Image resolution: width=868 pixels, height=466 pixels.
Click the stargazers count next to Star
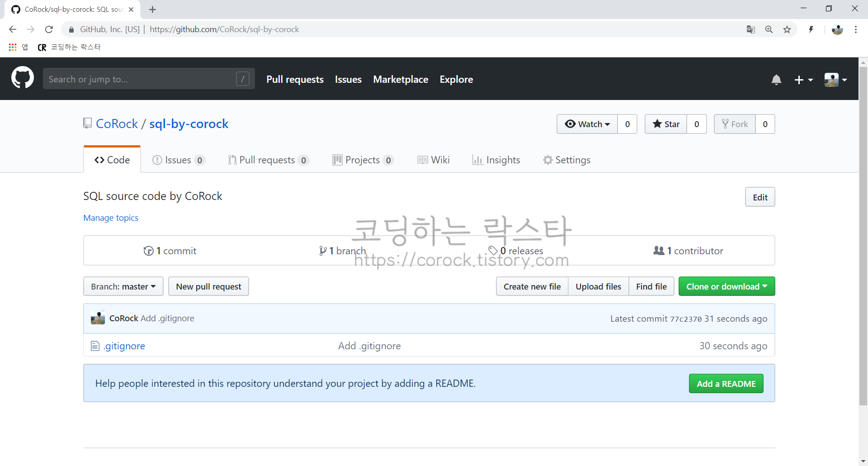pyautogui.click(x=697, y=124)
